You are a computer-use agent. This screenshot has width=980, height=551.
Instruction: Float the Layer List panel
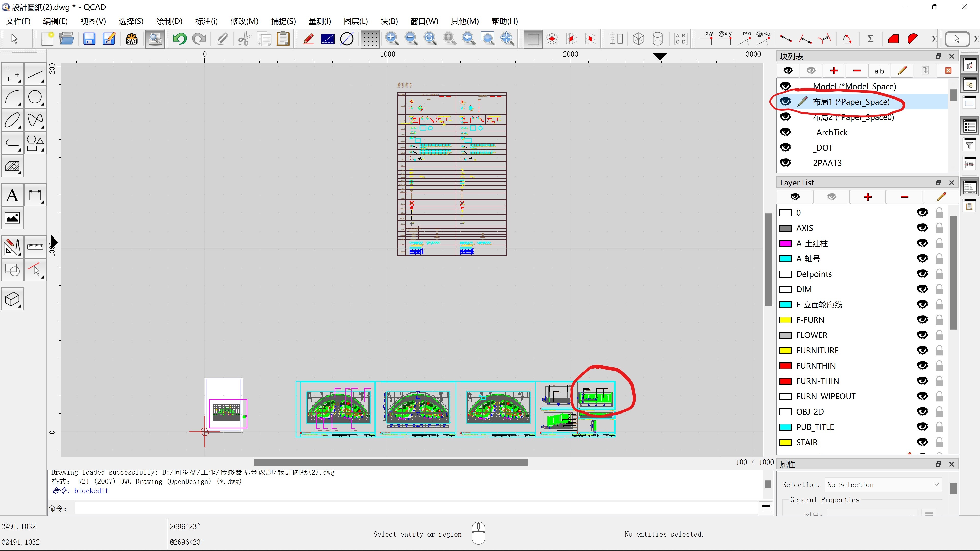(938, 183)
